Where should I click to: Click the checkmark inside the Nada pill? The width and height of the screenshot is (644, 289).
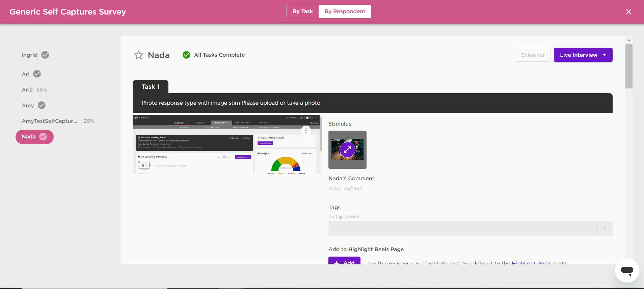pyautogui.click(x=43, y=137)
